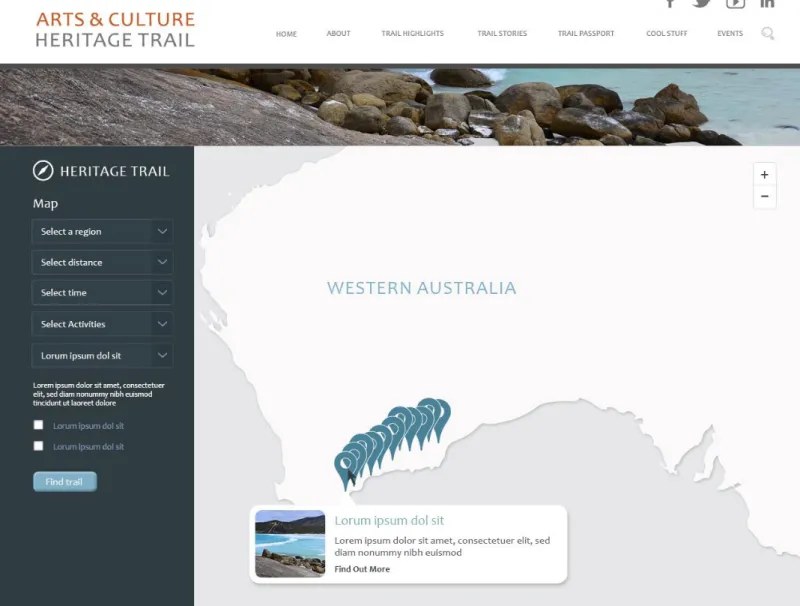
Task: Expand the Select distance dropdown
Action: click(x=102, y=262)
